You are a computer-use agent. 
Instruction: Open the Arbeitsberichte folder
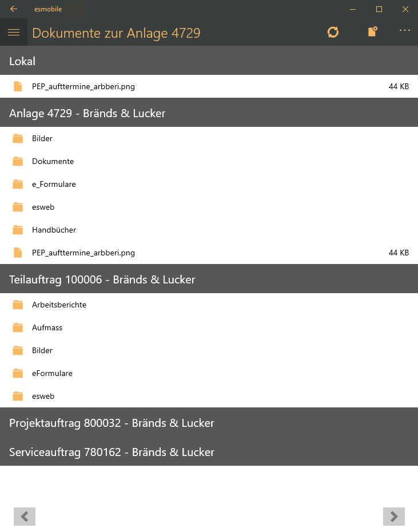pyautogui.click(x=59, y=305)
